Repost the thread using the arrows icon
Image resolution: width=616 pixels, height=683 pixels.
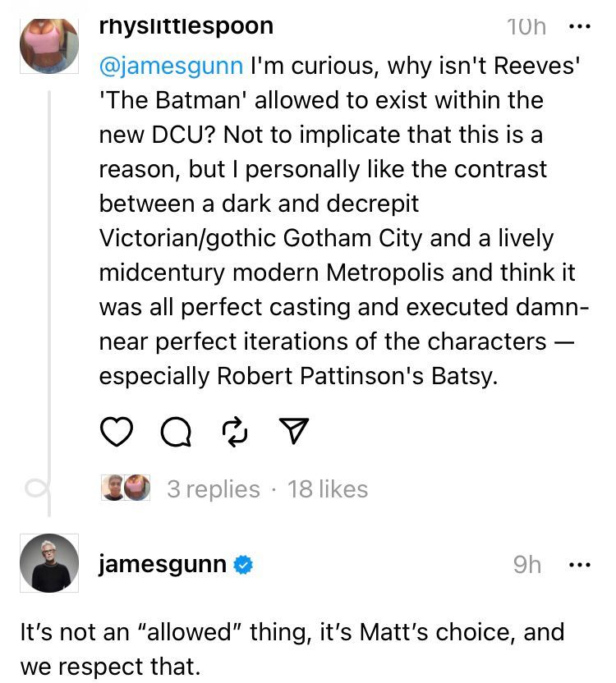point(234,432)
